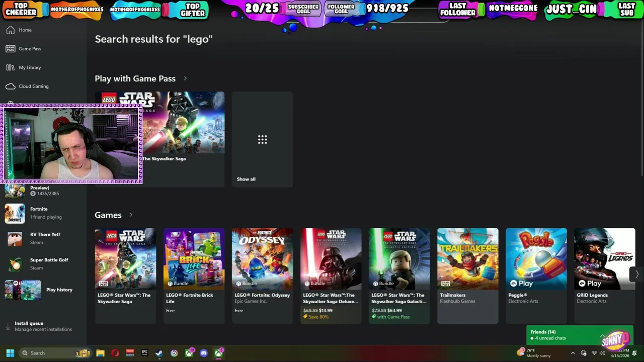The image size is (644, 362).
Task: Open the Peggle EA Play cover
Action: point(536,259)
